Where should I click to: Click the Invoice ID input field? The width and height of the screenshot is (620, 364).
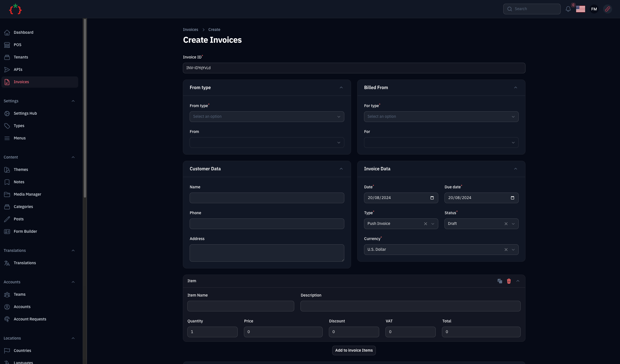(354, 68)
